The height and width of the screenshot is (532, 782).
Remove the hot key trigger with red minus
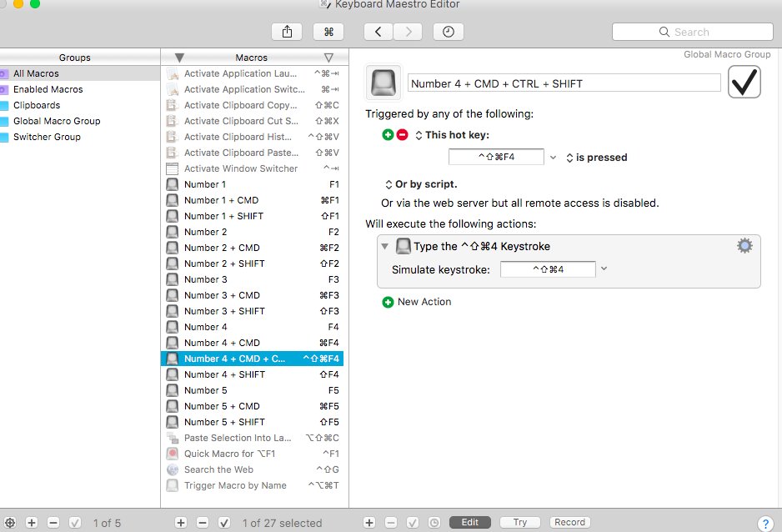[x=403, y=134]
